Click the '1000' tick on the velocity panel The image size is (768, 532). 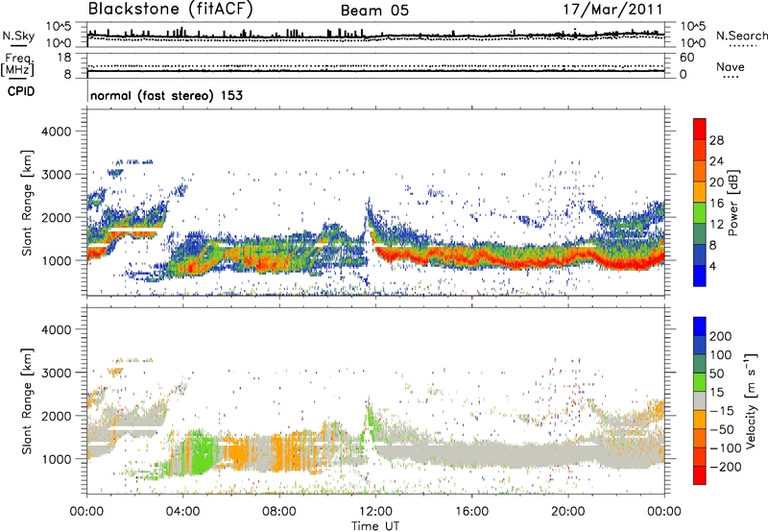[x=57, y=459]
